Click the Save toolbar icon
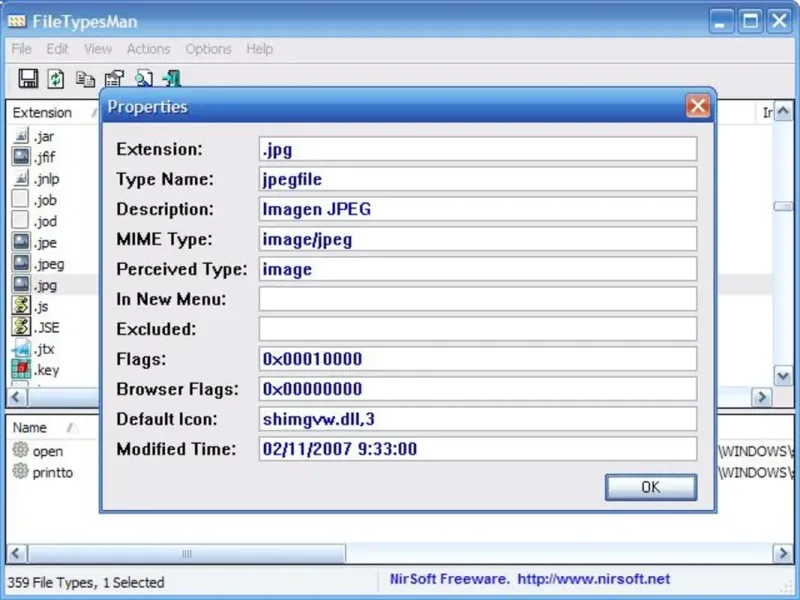 pos(28,79)
